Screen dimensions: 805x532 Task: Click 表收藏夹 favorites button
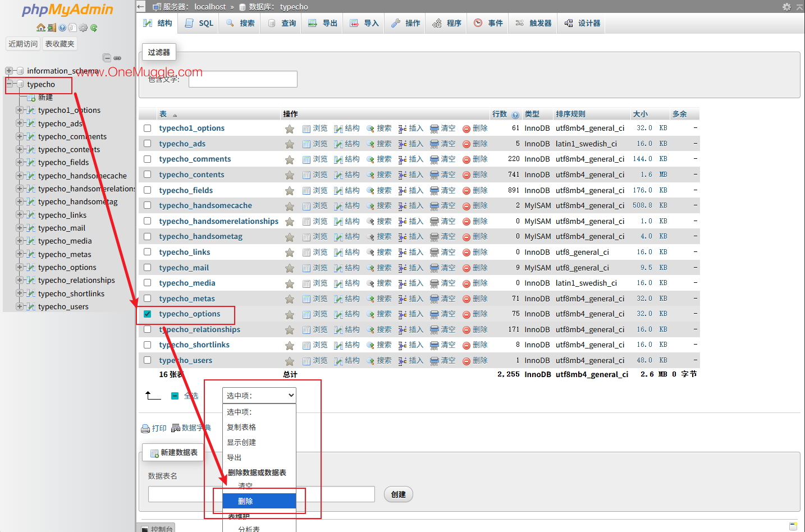click(x=60, y=44)
